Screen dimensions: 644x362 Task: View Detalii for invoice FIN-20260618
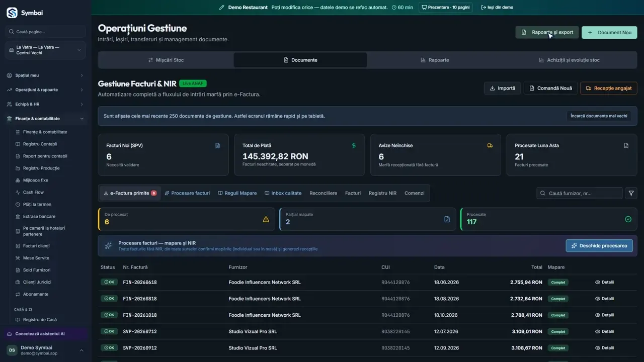(604, 282)
